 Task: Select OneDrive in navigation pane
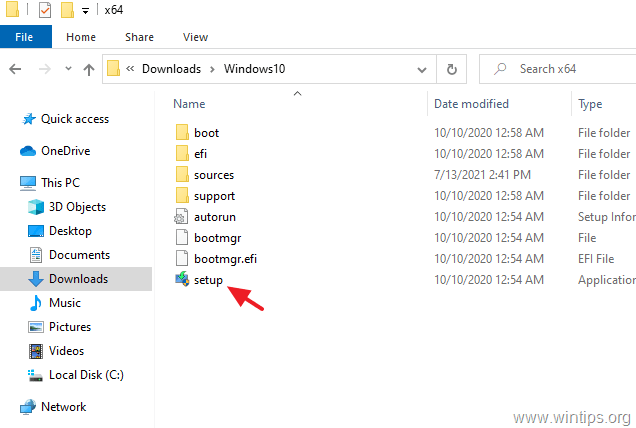point(65,151)
